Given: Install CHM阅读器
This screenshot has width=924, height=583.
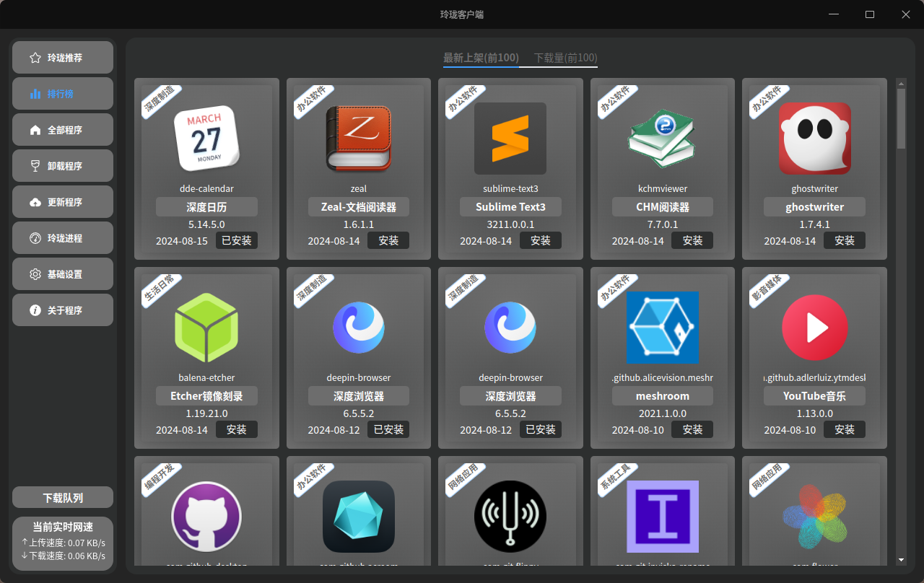Looking at the screenshot, I should [x=692, y=240].
